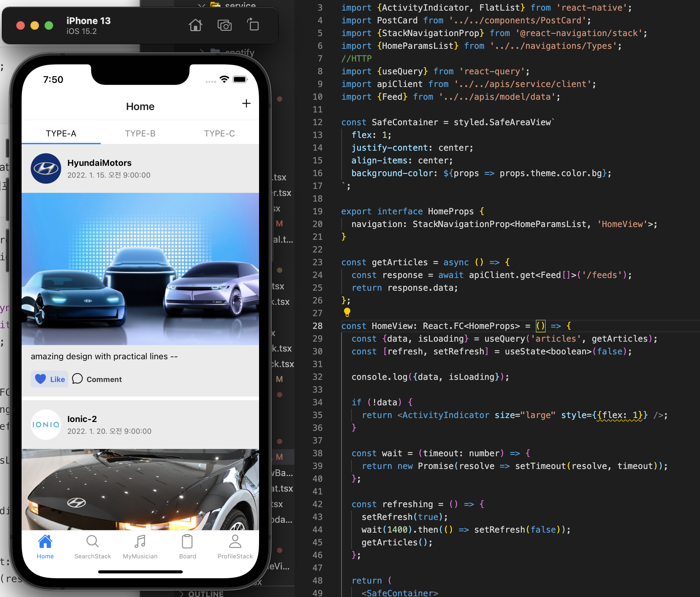Take a simulator screenshot with camera icon
700x597 pixels.
coord(224,25)
